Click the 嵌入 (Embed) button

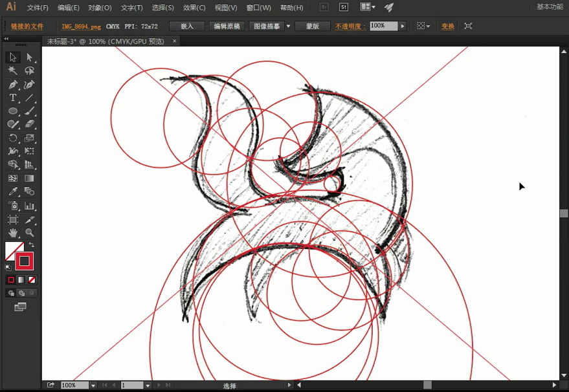[187, 26]
